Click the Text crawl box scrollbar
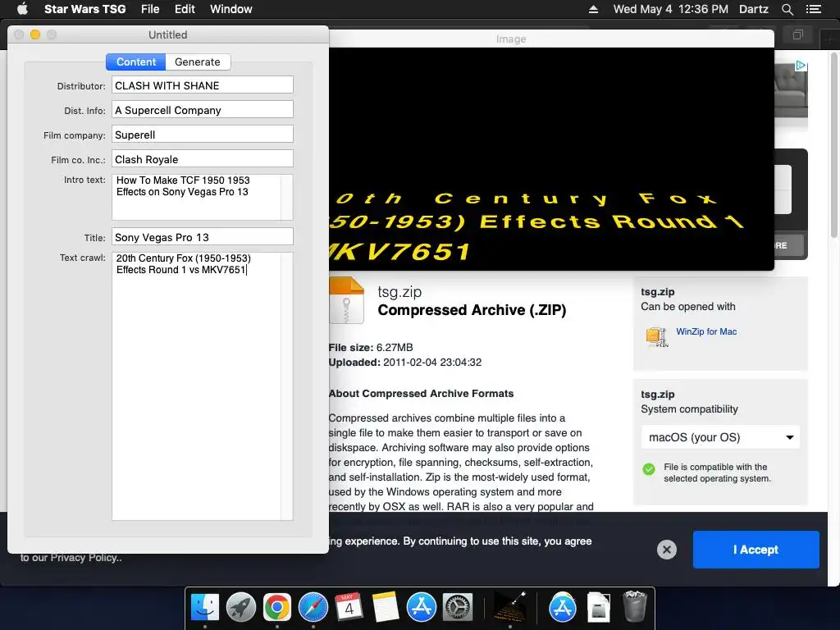Image resolution: width=840 pixels, height=630 pixels. (287, 386)
